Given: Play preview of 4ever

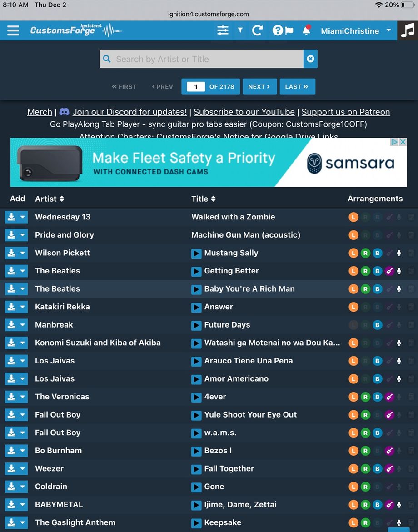Looking at the screenshot, I should pos(196,397).
